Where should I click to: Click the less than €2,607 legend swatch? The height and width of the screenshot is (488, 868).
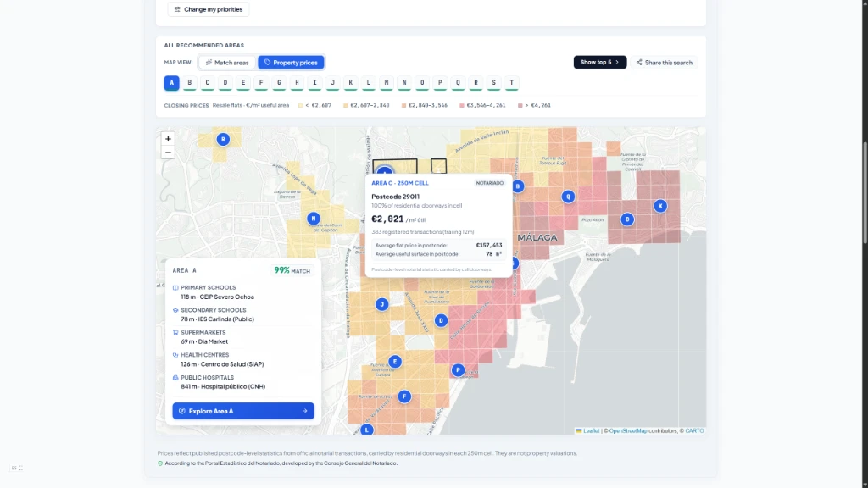(x=301, y=105)
